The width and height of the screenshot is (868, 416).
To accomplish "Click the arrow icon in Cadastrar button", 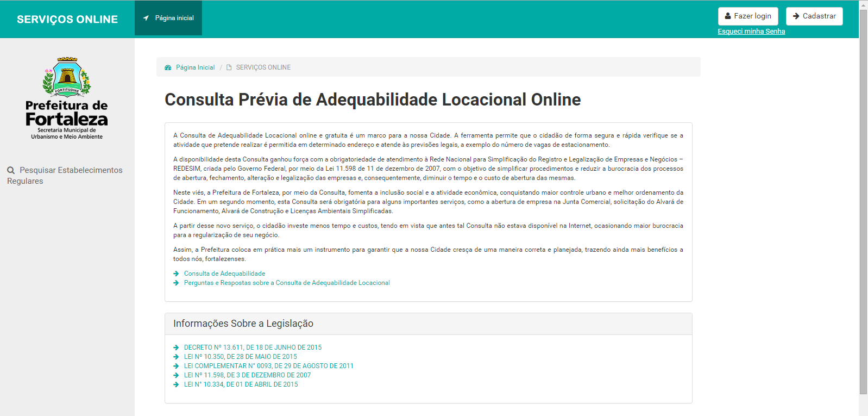I will click(796, 16).
